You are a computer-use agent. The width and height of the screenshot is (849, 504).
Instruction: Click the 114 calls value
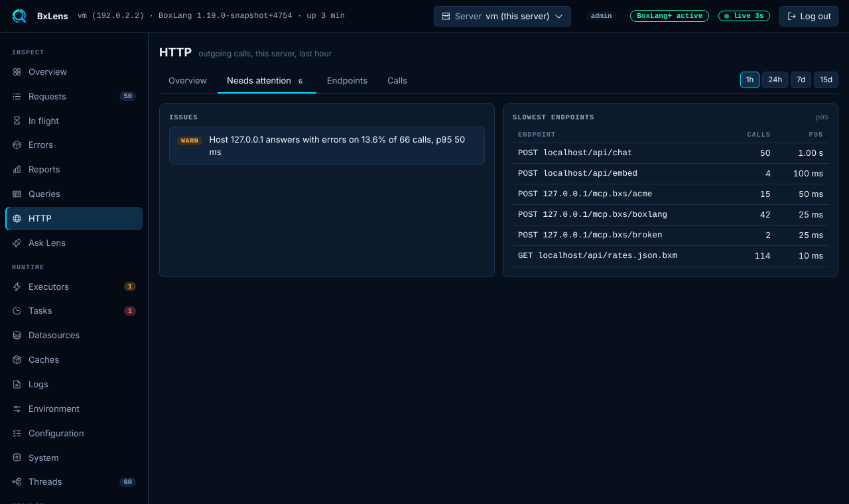[x=763, y=255]
